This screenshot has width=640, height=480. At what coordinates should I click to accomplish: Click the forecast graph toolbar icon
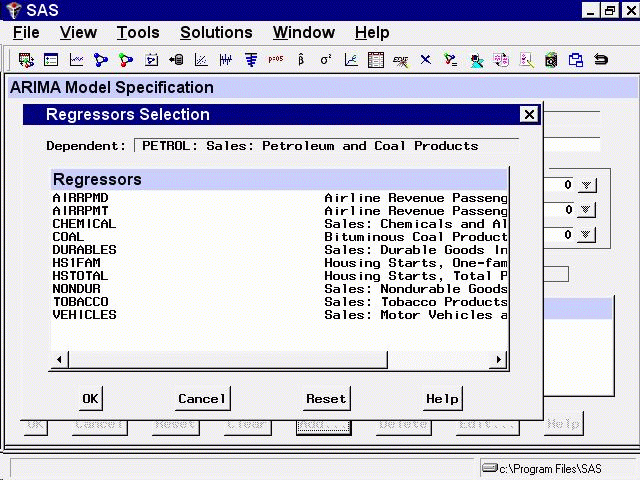[x=351, y=60]
